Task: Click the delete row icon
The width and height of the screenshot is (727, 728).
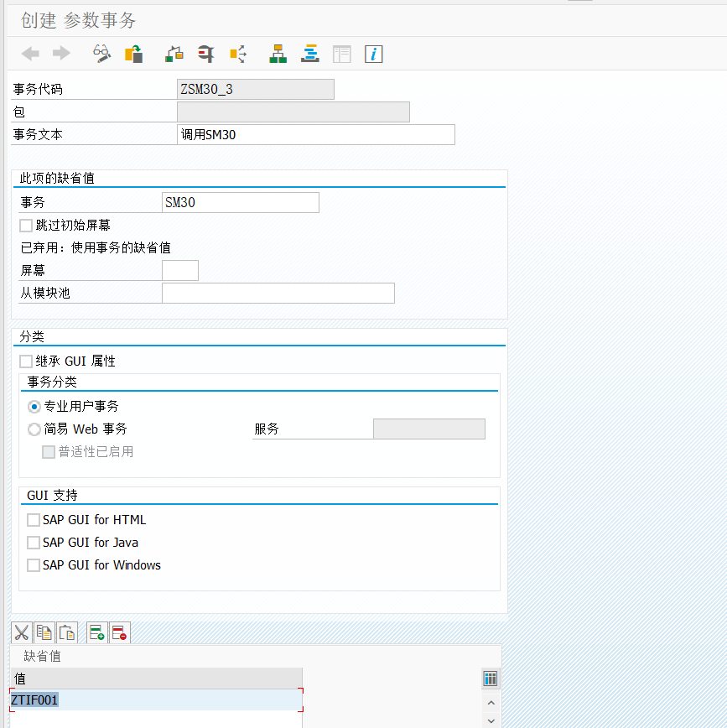Action: pos(119,632)
